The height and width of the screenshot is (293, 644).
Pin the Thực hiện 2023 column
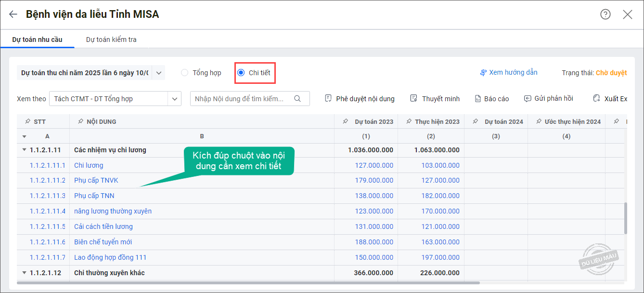click(x=408, y=121)
